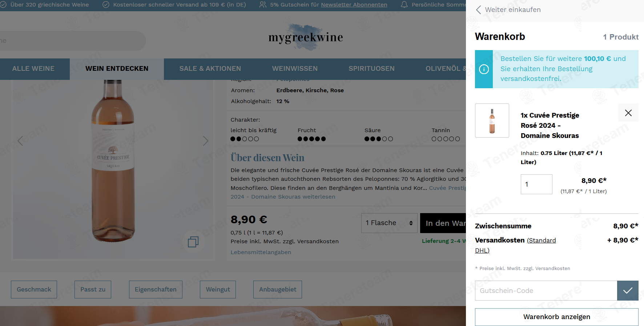Click the bell icon in the top bar

404,5
